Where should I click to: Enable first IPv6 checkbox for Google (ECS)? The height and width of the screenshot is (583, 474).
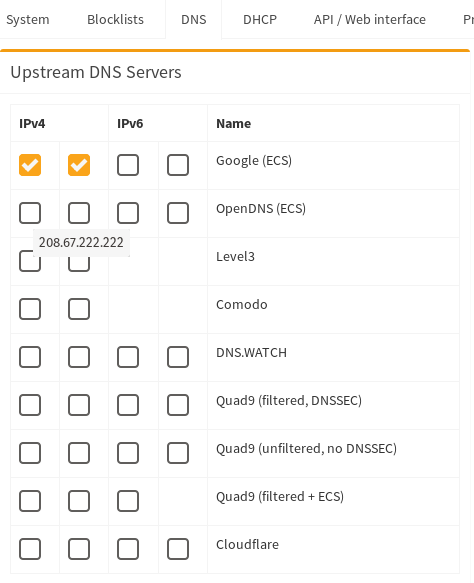128,165
